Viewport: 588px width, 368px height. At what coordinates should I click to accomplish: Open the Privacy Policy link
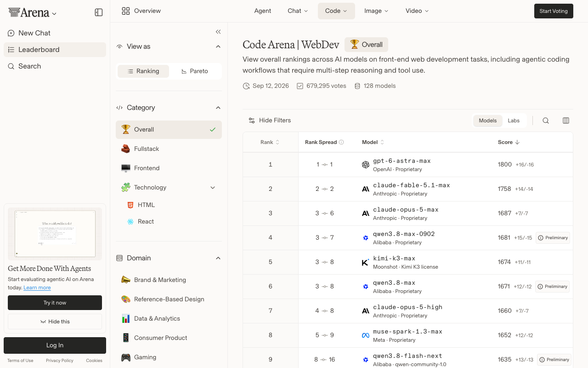pyautogui.click(x=60, y=361)
